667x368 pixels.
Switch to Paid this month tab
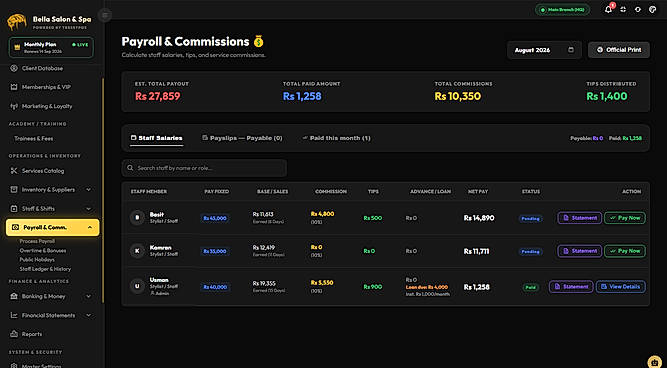[336, 138]
